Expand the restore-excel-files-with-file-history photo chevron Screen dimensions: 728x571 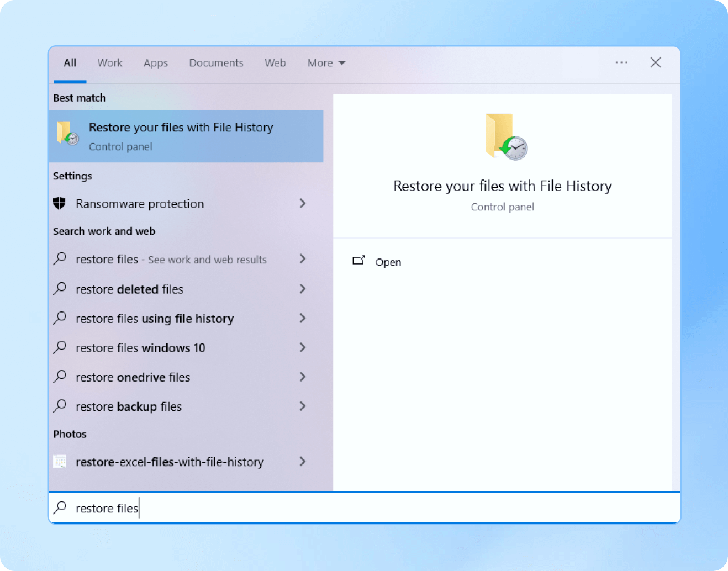303,461
